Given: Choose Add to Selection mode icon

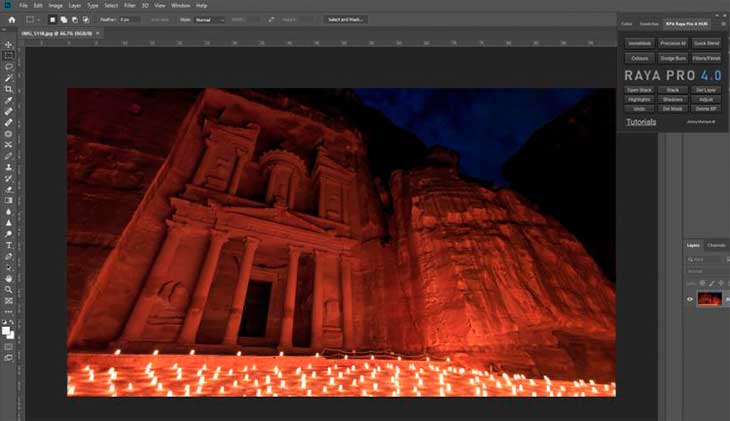Looking at the screenshot, I should tap(64, 20).
